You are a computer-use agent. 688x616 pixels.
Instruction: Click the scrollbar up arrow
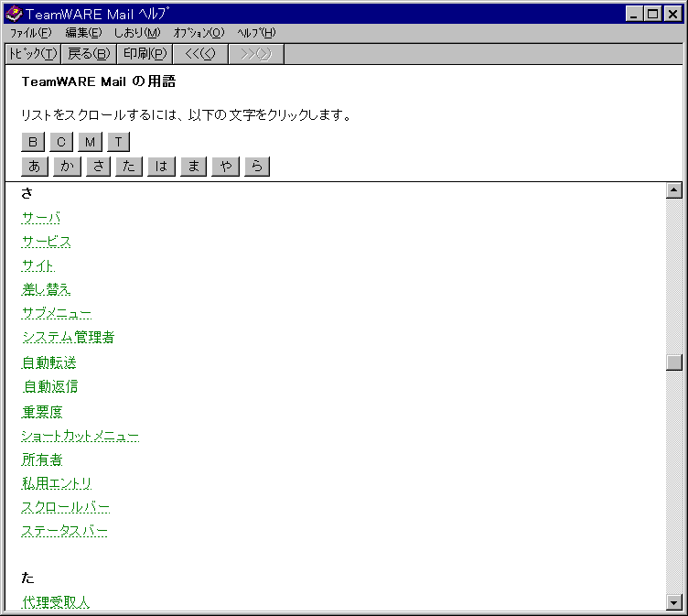(x=674, y=190)
